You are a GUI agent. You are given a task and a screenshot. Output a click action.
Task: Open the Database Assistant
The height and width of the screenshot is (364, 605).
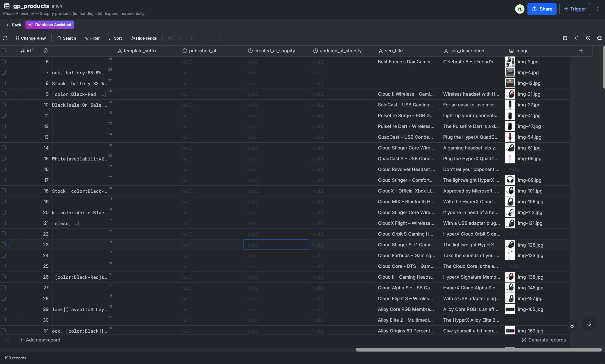coord(49,25)
